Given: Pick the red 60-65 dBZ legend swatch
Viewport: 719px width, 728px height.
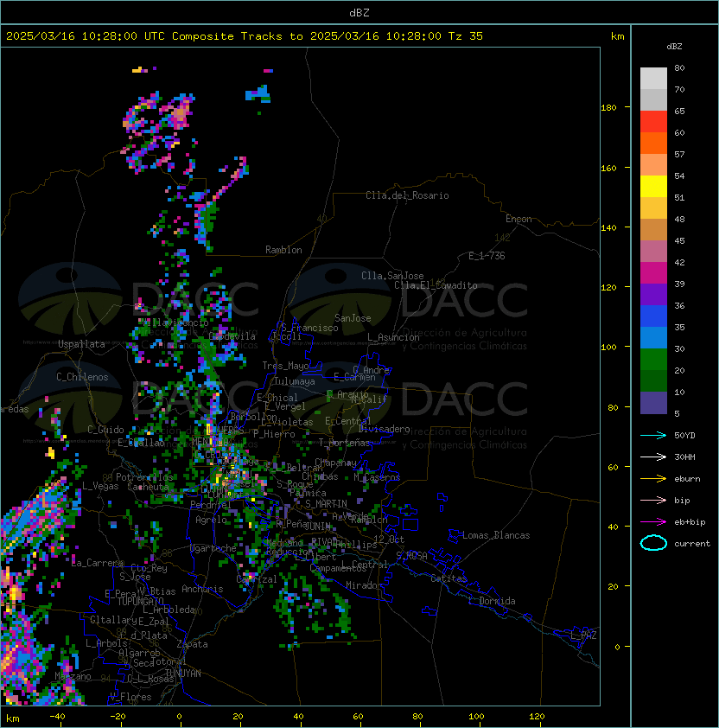Looking at the screenshot, I should tap(653, 122).
